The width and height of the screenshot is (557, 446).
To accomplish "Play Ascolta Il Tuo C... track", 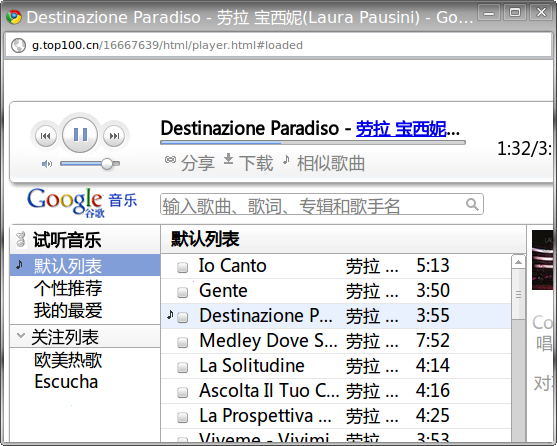I will [x=269, y=391].
